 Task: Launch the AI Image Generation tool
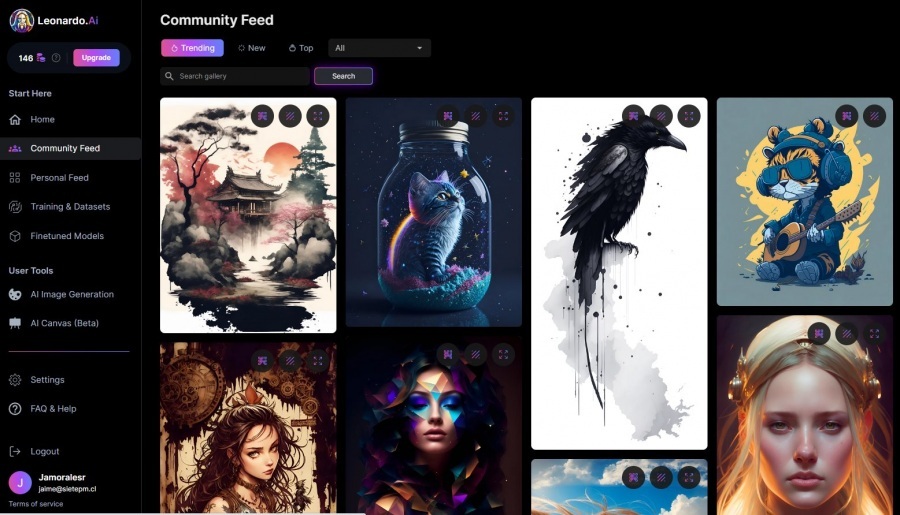pos(72,294)
